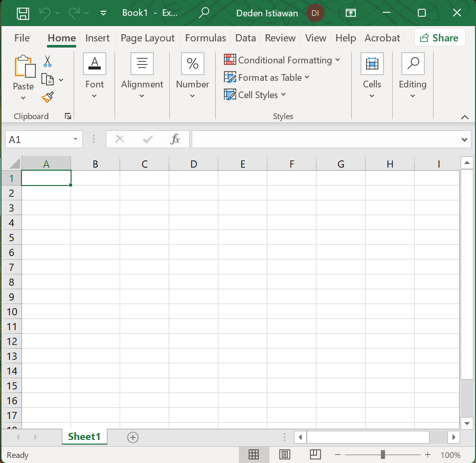476x463 pixels.
Task: Click the Insert Function (fx) button
Action: pyautogui.click(x=175, y=139)
